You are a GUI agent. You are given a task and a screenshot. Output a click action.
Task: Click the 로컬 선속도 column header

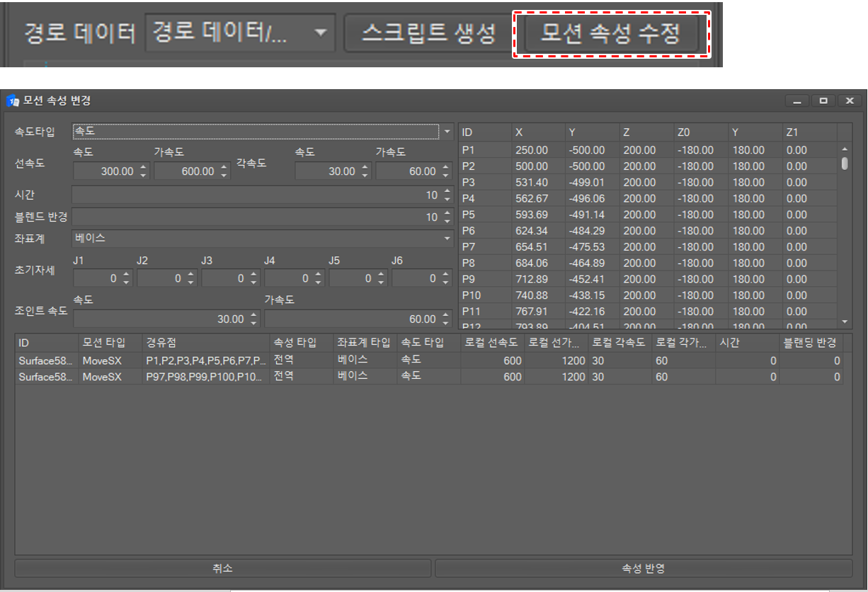pos(491,343)
